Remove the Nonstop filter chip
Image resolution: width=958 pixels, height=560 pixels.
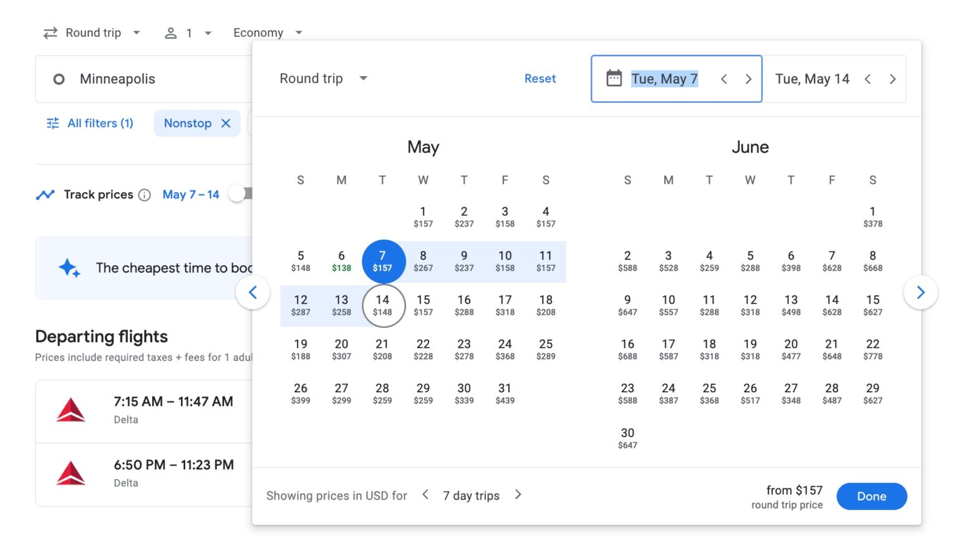(x=227, y=123)
